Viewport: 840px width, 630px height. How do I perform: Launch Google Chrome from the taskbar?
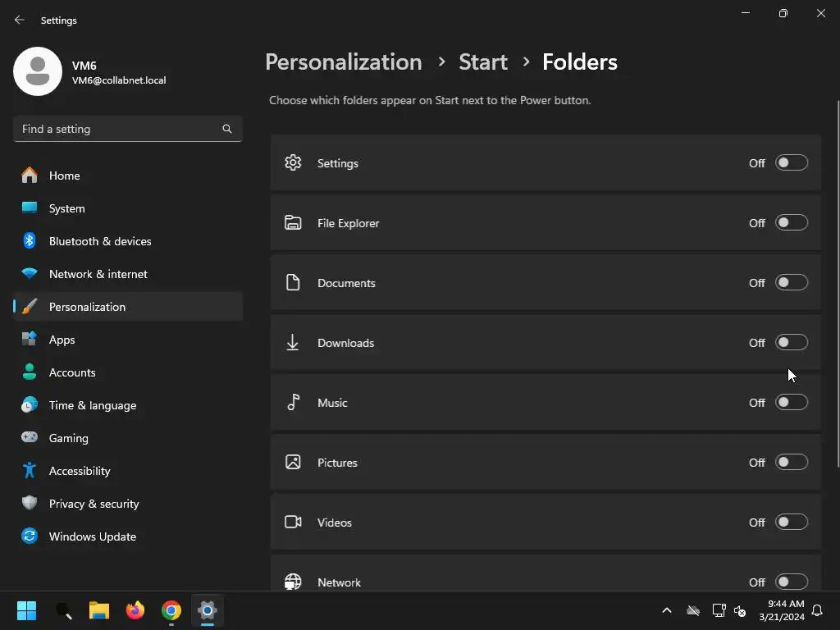click(171, 610)
